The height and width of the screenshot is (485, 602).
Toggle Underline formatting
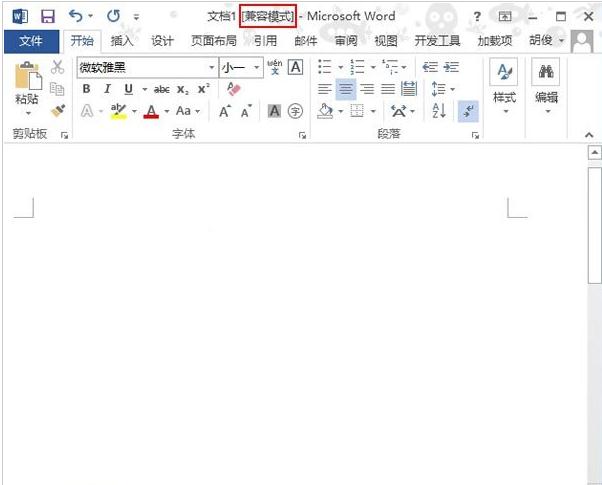(129, 89)
